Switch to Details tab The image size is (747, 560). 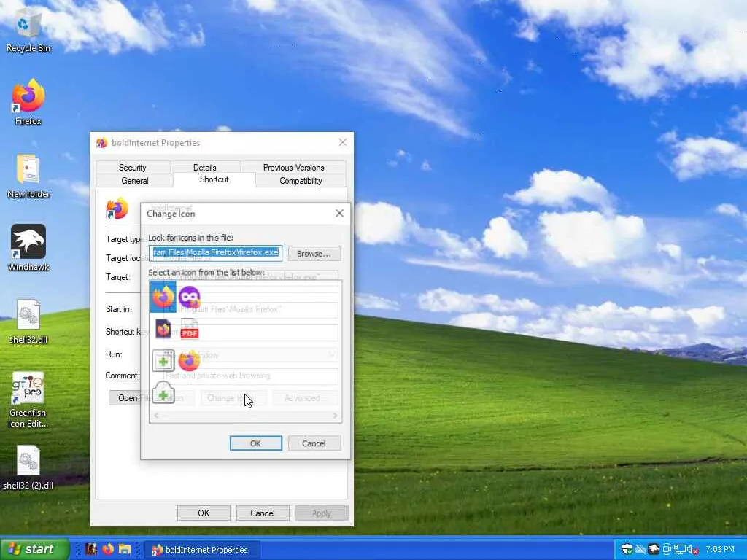[x=205, y=168]
